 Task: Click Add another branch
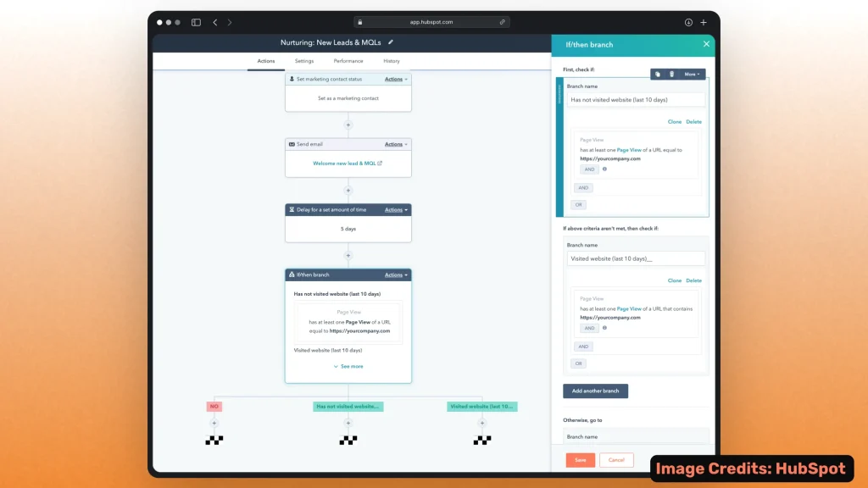click(x=596, y=391)
